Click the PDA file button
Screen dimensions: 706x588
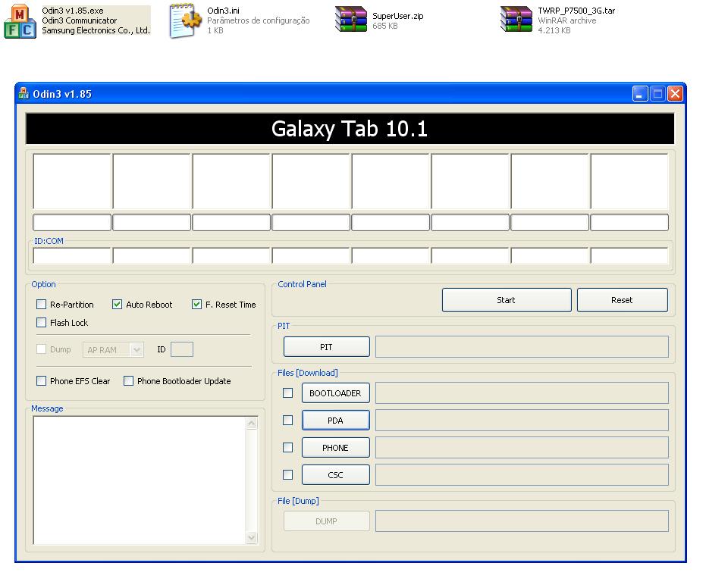pos(335,421)
